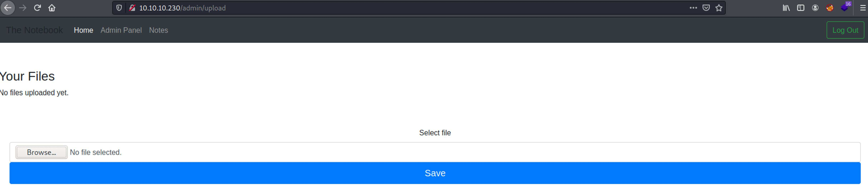Viewport: 868px width, 189px height.
Task: Open the Firefox account icon
Action: click(x=815, y=8)
